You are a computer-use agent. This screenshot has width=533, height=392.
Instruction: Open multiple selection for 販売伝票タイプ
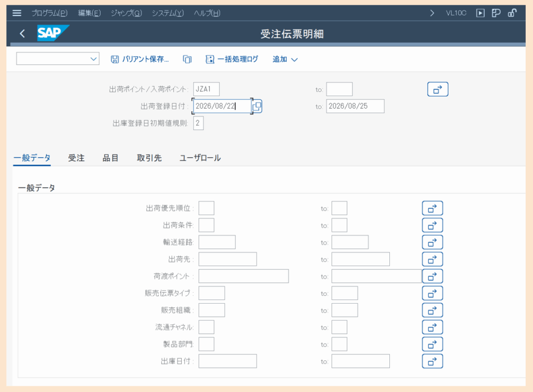(433, 293)
